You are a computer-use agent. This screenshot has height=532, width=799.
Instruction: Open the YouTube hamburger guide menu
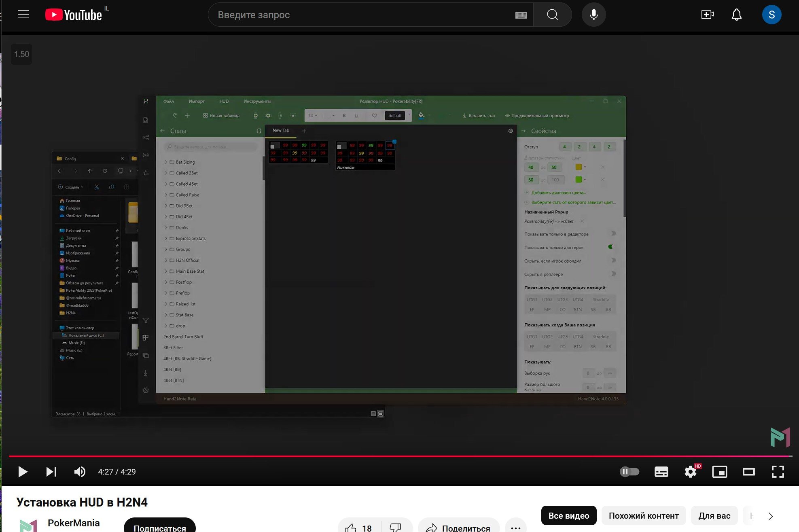pyautogui.click(x=23, y=15)
